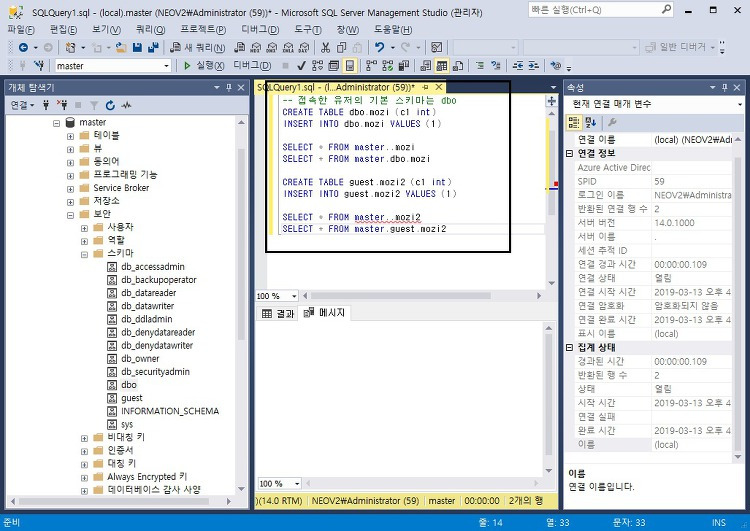Collapse the master database node
The width and height of the screenshot is (750, 531).
coord(56,123)
